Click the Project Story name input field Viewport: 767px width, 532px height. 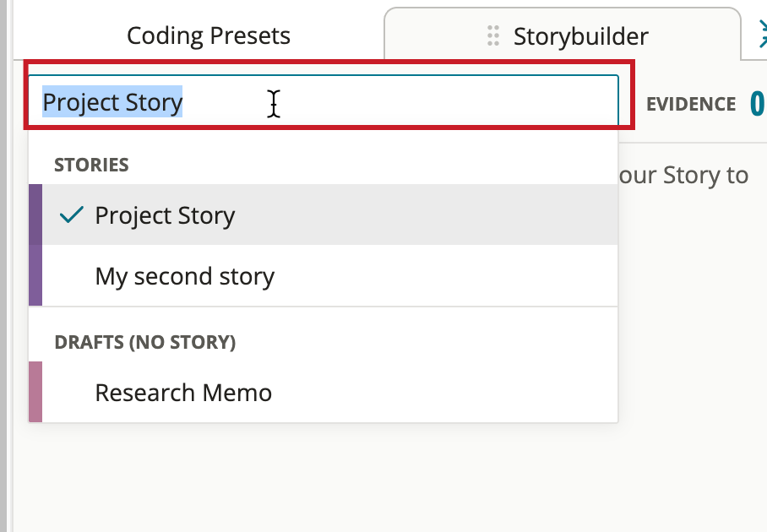324,101
